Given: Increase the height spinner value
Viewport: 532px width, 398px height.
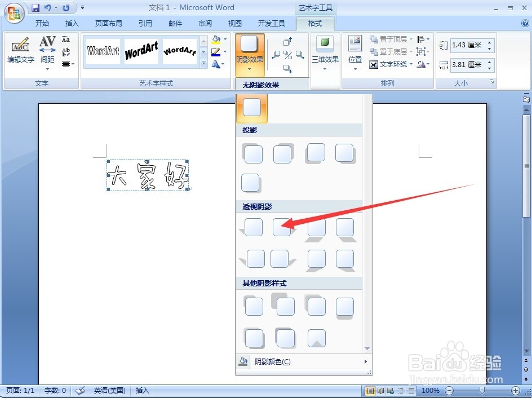Looking at the screenshot, I should [x=490, y=42].
